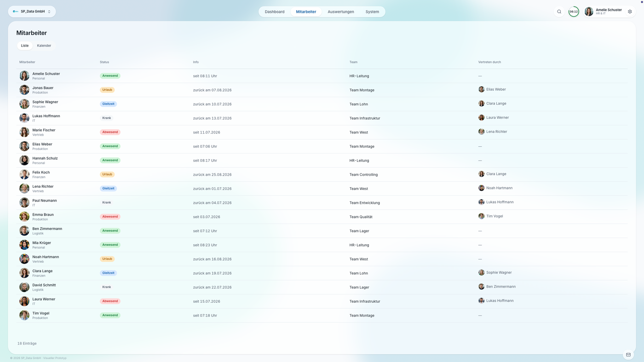Click Jonas Bauer's Urlaub status badge
644x362 pixels.
107,90
